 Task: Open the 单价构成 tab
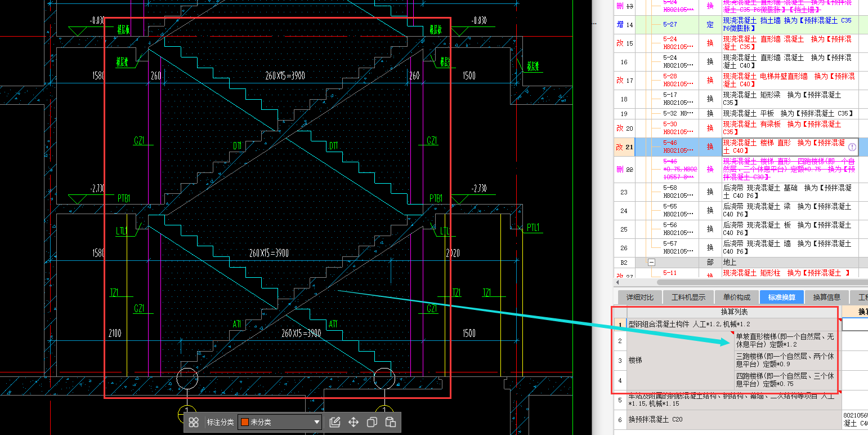(x=736, y=297)
